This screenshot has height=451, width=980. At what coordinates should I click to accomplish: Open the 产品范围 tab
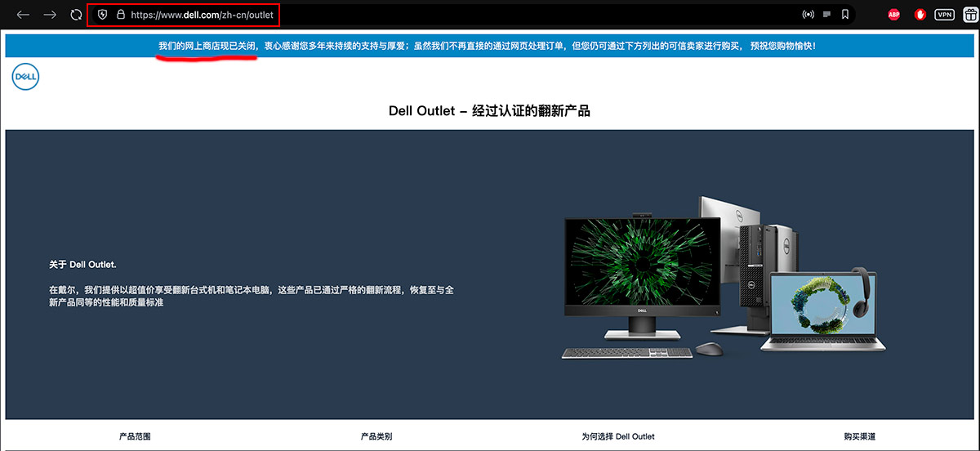pyautogui.click(x=135, y=437)
